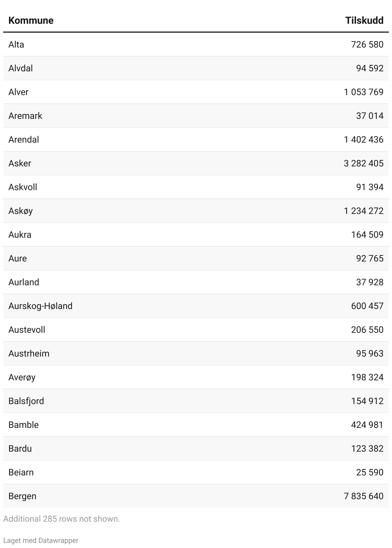Click the Aurland row label
The height and width of the screenshot is (548, 392).
(24, 282)
